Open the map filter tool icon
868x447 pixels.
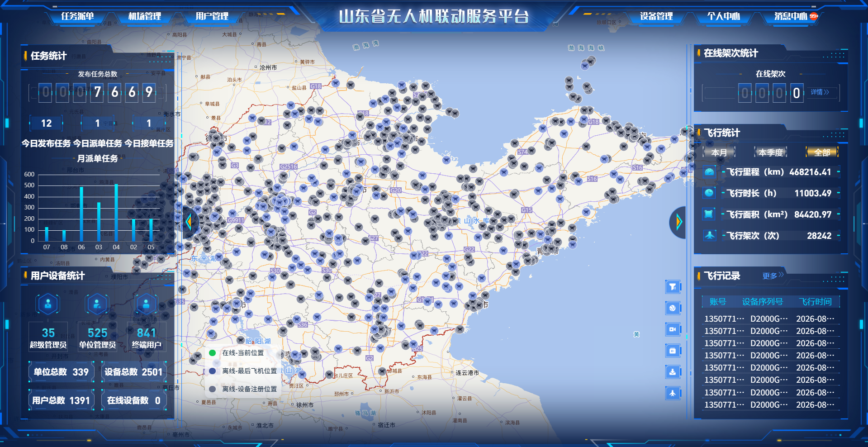click(673, 287)
